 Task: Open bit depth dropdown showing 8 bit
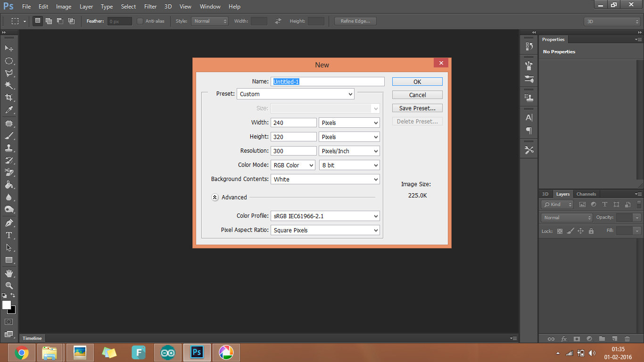point(349,165)
